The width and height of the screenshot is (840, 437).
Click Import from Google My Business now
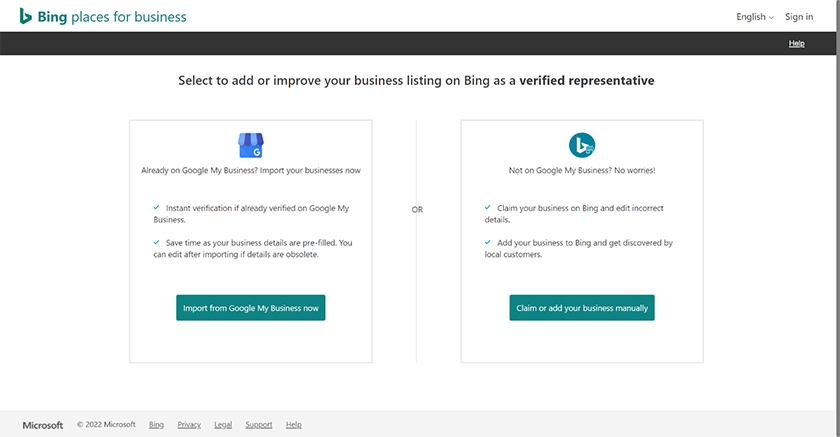[x=251, y=308]
